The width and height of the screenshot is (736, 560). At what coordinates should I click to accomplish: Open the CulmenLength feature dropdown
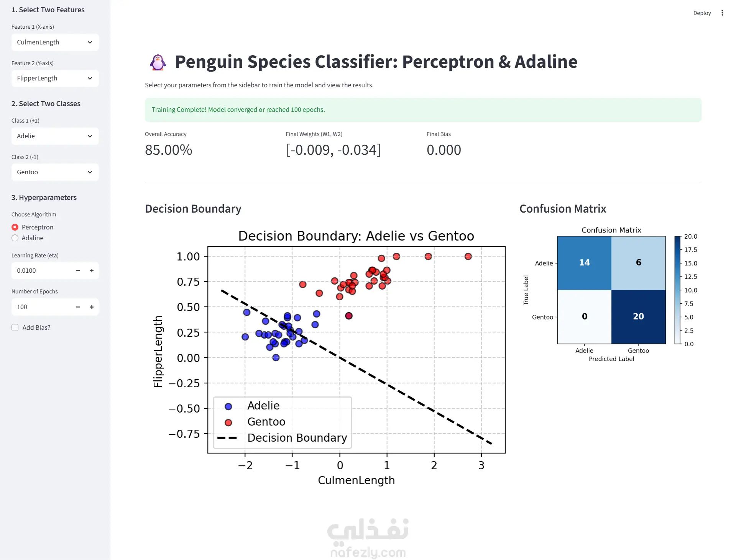pos(55,42)
